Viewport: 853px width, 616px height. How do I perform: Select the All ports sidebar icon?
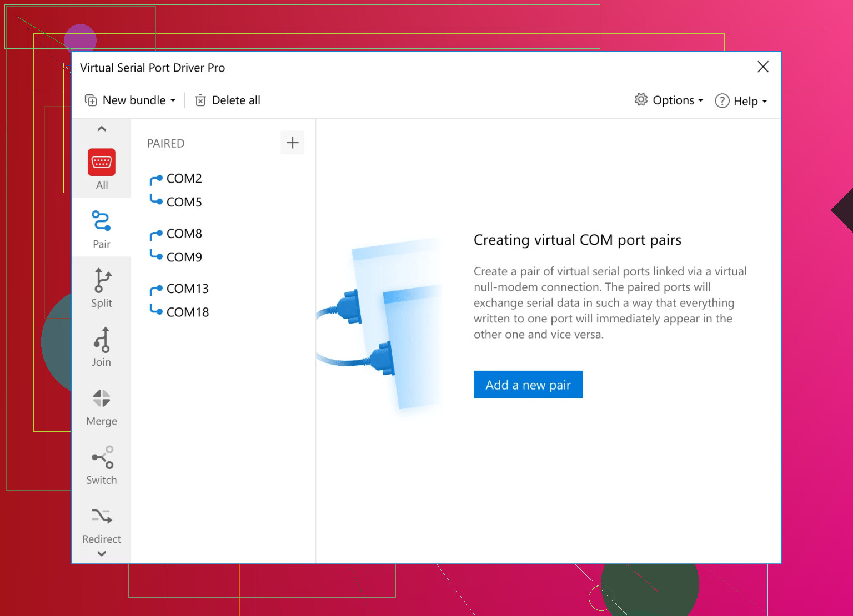pos(102,162)
